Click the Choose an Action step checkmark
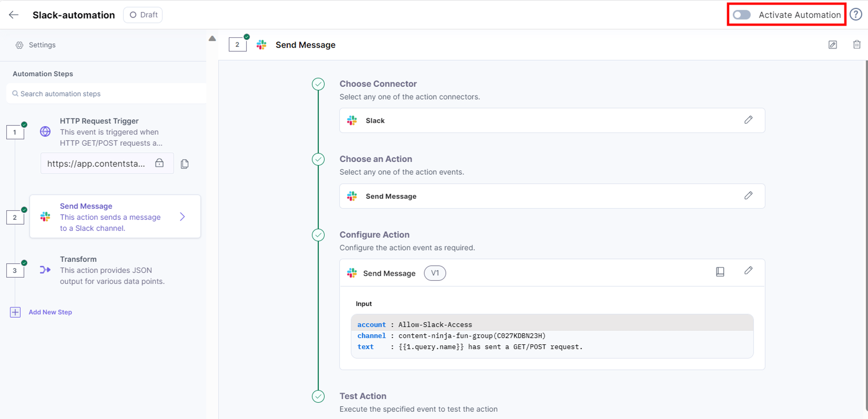The image size is (868, 419). coord(318,159)
